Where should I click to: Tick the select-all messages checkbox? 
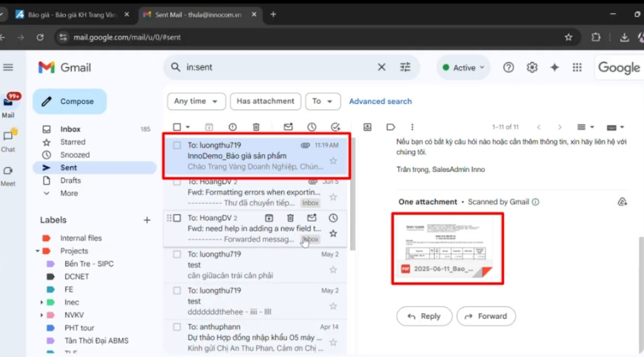click(176, 127)
